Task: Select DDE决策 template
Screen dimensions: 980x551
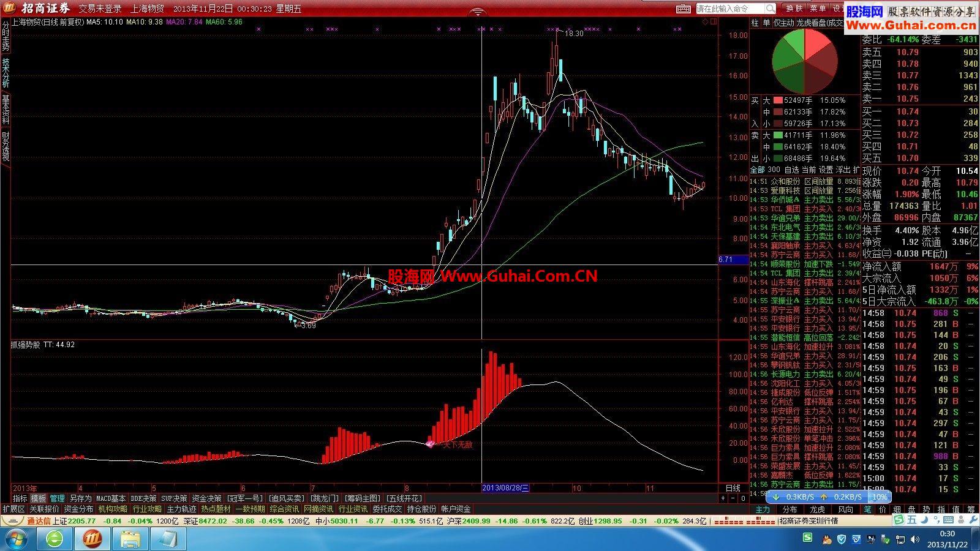Action: (143, 498)
